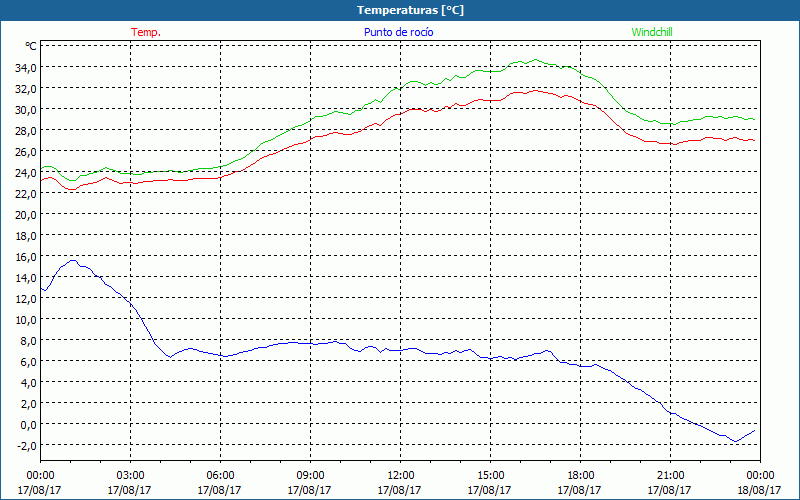Select the blue Punto de rocío legend label

[x=399, y=32]
